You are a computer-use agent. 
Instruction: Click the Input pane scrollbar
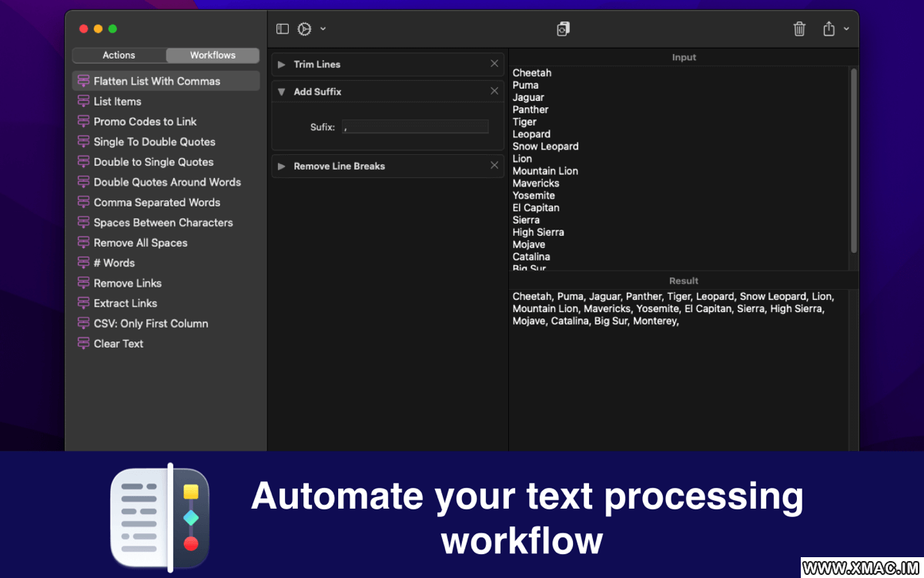pos(853,160)
